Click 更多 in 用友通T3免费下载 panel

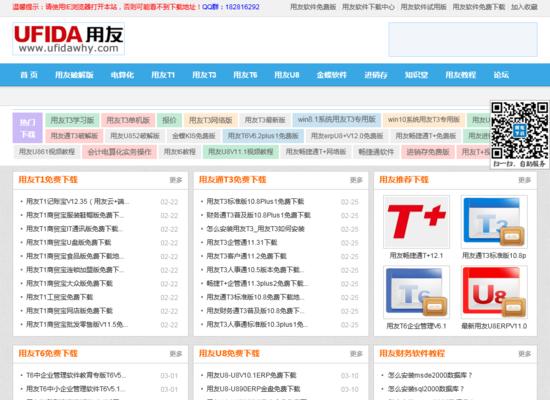356,180
